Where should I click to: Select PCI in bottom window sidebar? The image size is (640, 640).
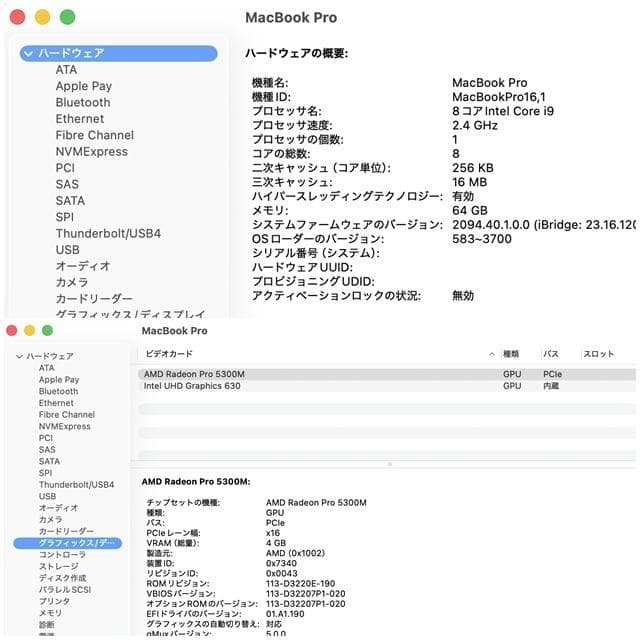(46, 438)
